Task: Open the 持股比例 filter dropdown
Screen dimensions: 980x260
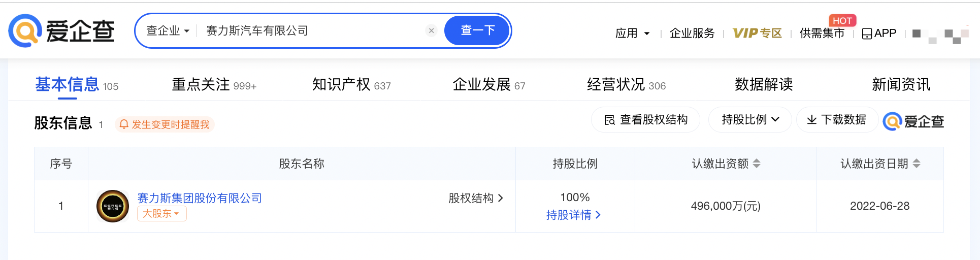Action: pos(750,120)
